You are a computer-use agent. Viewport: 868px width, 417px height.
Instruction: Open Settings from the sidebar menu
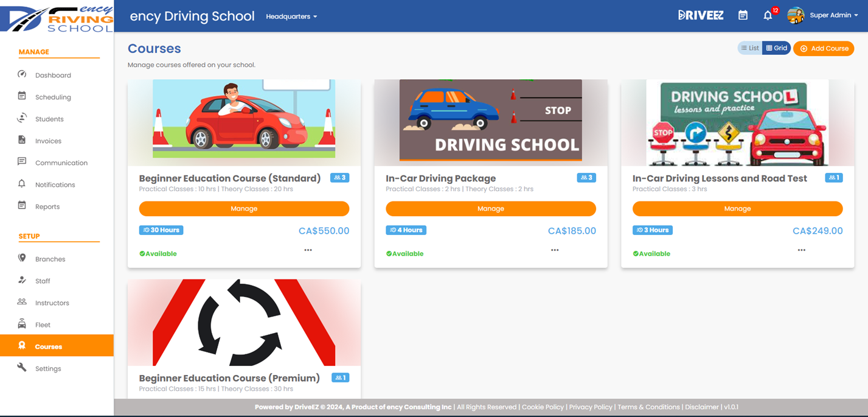click(x=47, y=368)
